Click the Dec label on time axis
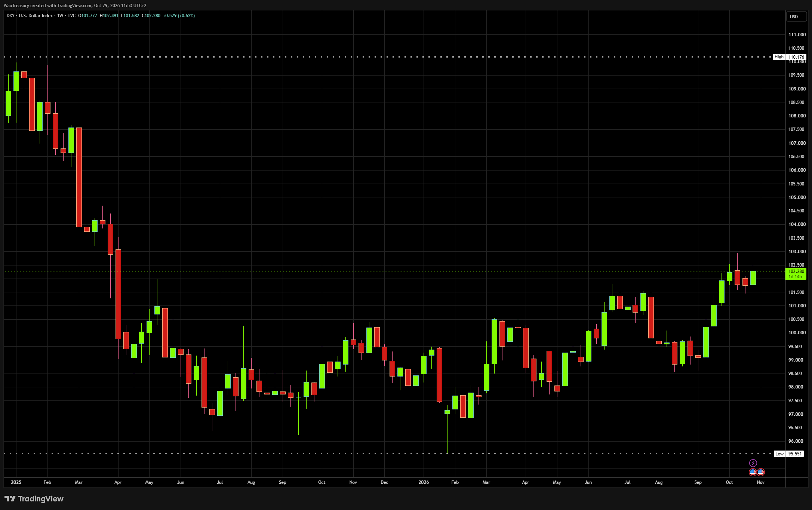 384,482
